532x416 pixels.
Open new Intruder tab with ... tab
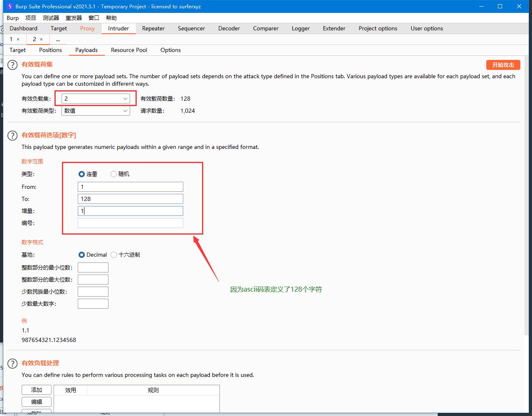[x=58, y=39]
